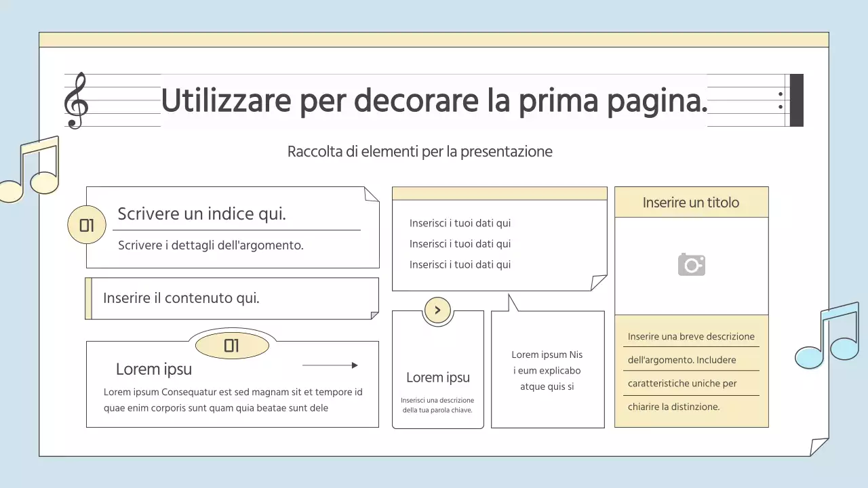Click the yellow highlight bar beside Inserire il contenuto
The width and height of the screenshot is (868, 488).
tap(89, 298)
